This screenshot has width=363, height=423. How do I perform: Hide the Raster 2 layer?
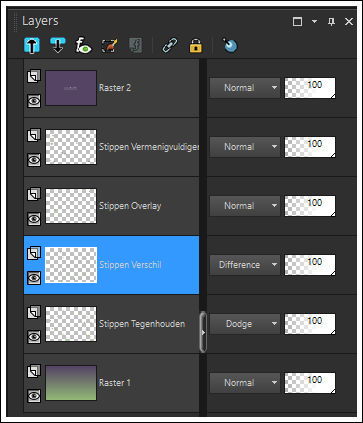click(34, 101)
